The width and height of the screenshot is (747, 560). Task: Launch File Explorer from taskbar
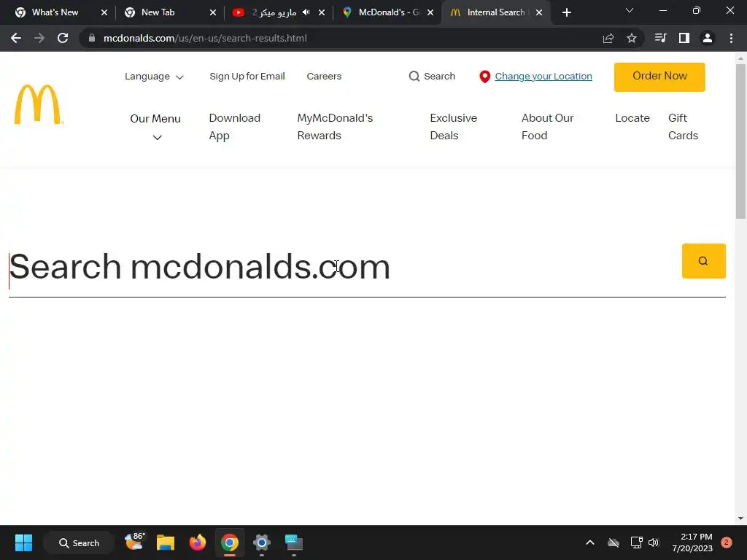[x=166, y=542]
